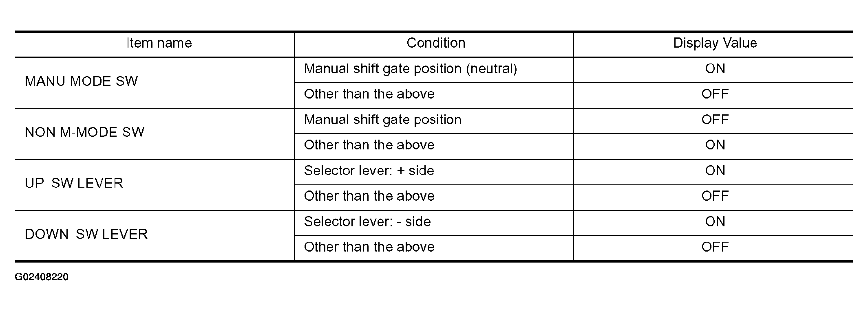Click ON value for Selector lever - side
The width and height of the screenshot is (868, 311).
click(715, 222)
